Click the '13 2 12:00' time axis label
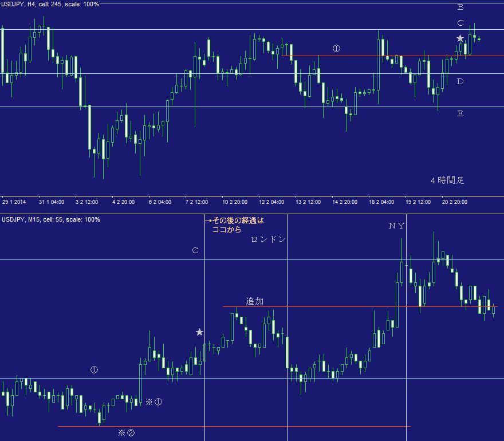The height and width of the screenshot is (441, 504). (x=308, y=202)
